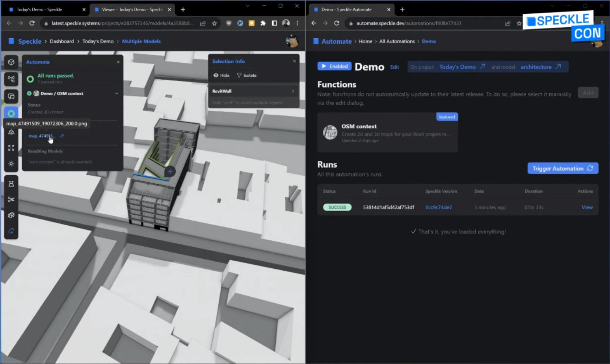The height and width of the screenshot is (364, 610).
Task: Go to the Automate home logo
Action: pos(332,41)
